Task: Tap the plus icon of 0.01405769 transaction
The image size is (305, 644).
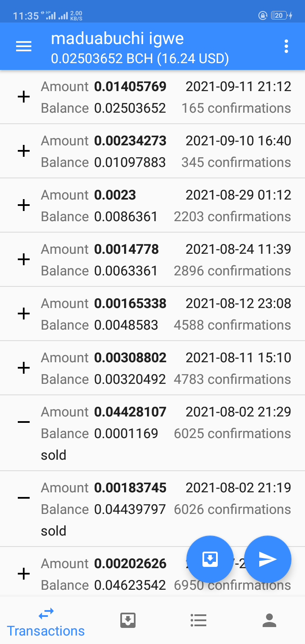Action: click(x=24, y=97)
